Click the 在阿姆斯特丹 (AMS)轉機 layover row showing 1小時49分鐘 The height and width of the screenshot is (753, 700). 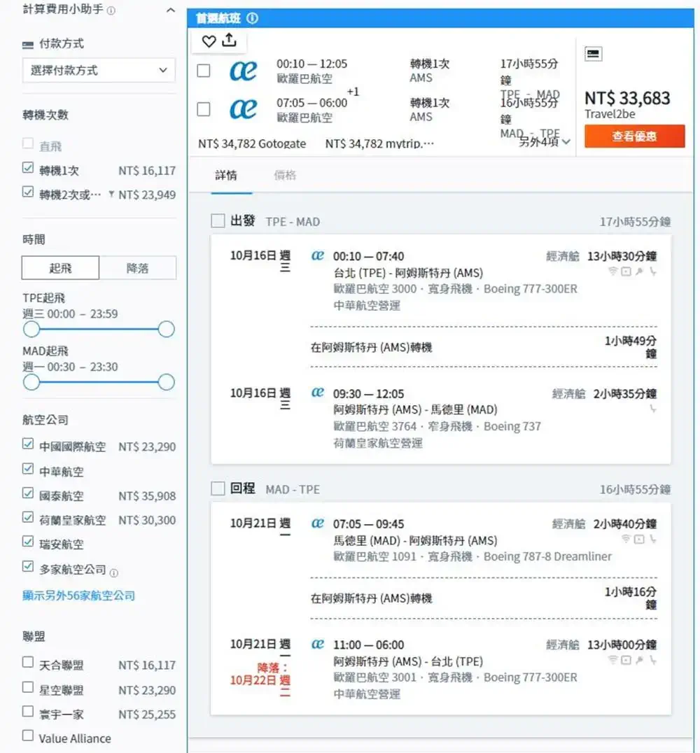coord(484,347)
